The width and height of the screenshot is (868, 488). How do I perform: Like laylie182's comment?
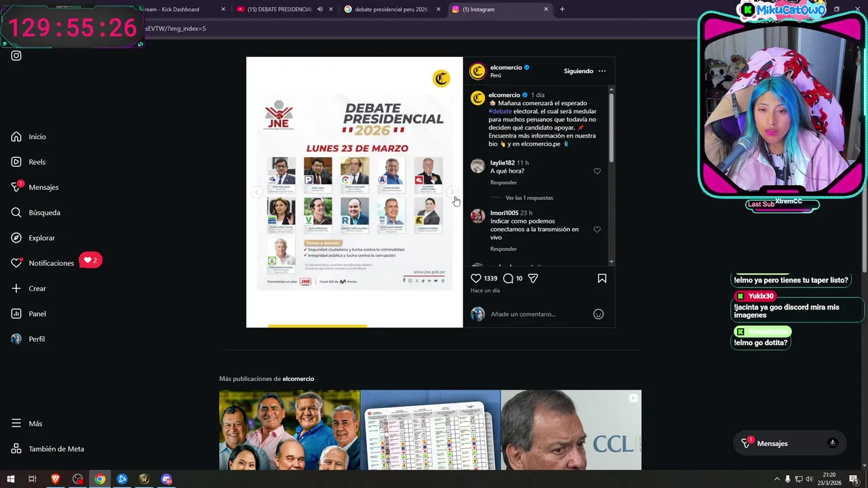pyautogui.click(x=597, y=171)
